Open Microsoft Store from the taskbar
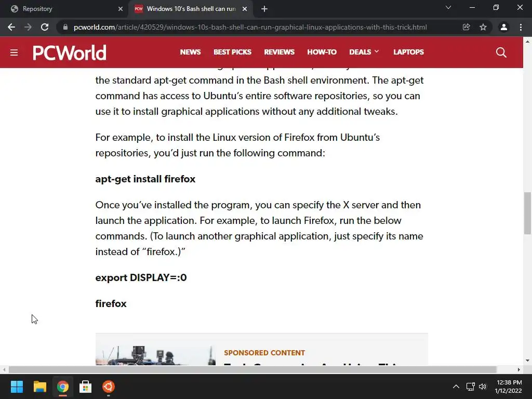 click(x=86, y=387)
